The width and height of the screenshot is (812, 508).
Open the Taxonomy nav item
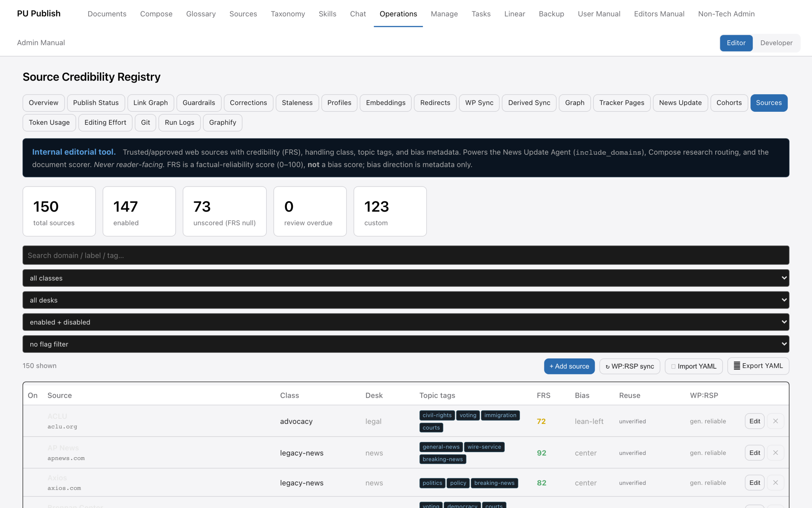pos(288,14)
